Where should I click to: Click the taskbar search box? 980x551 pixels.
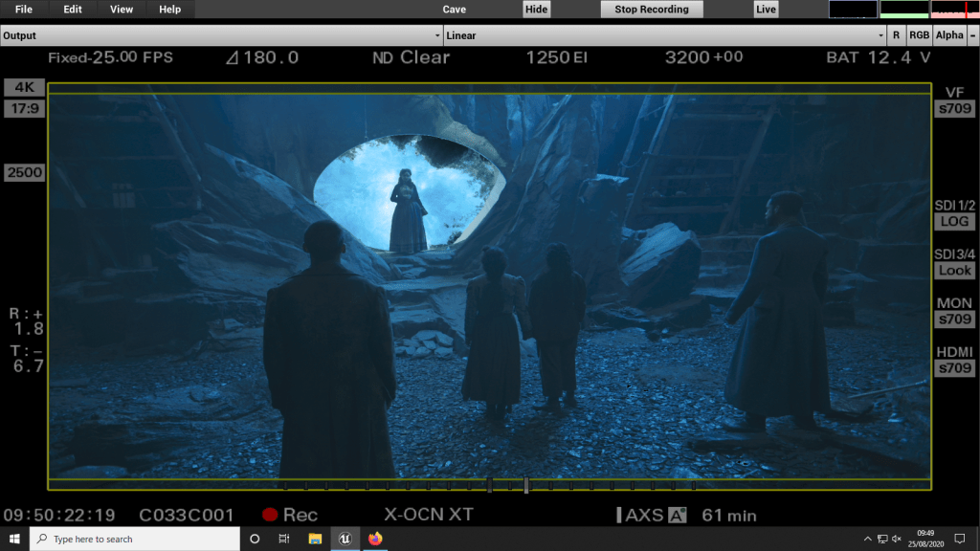coord(134,539)
